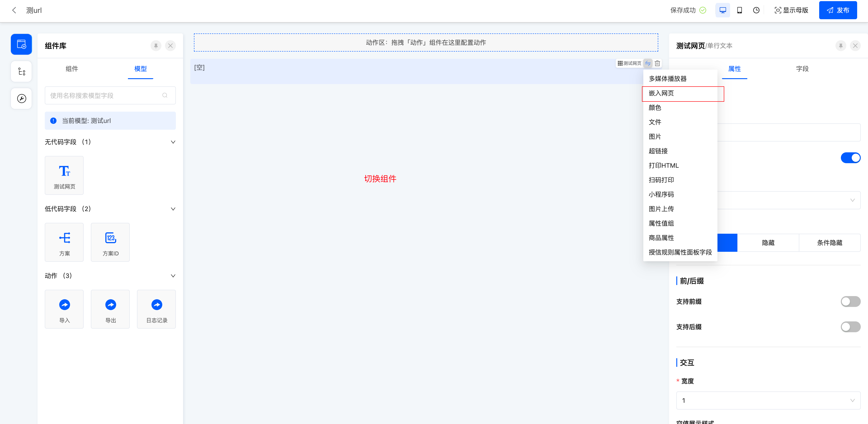This screenshot has width=868, height=424.
Task: Select the 模型 tab
Action: (x=141, y=69)
